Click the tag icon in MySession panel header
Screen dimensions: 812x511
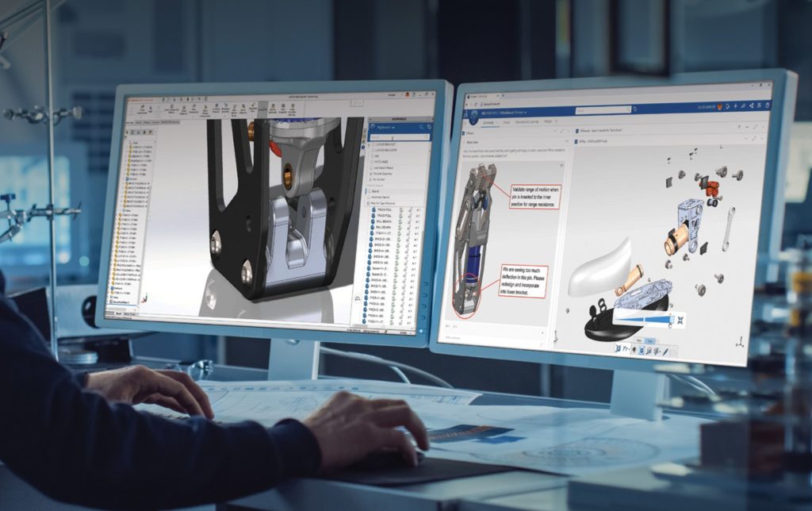[x=429, y=127]
